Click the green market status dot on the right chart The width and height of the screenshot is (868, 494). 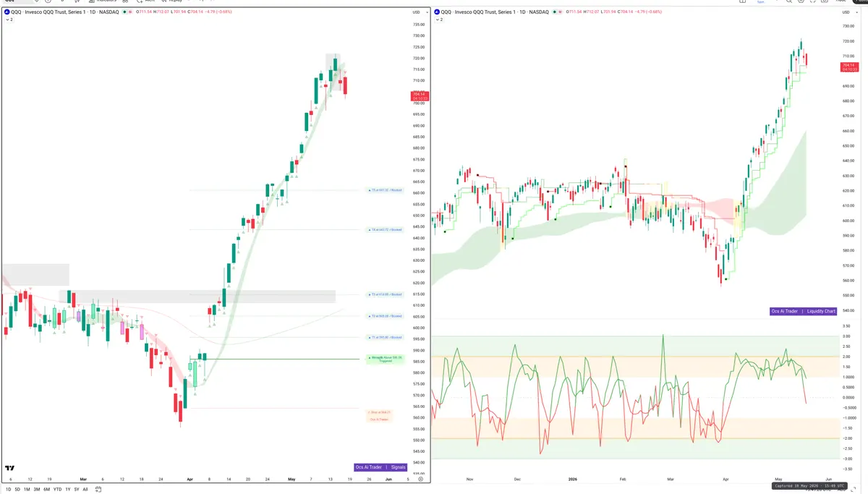point(555,12)
